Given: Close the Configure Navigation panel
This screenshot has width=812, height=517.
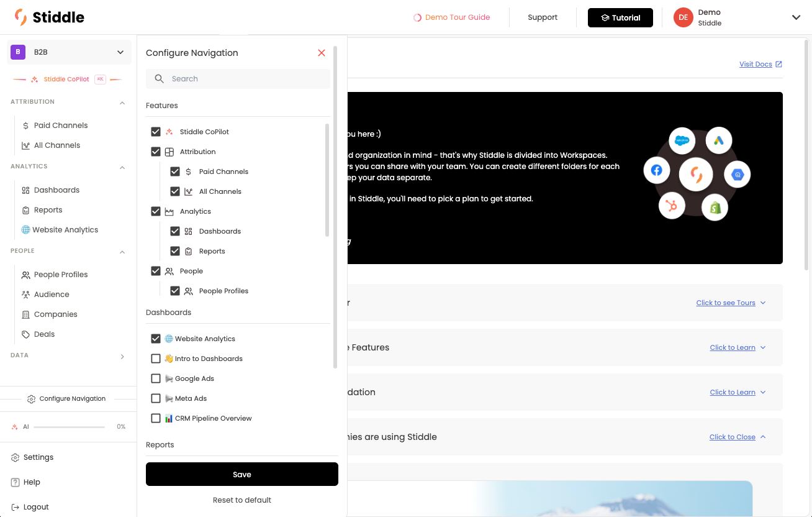Looking at the screenshot, I should click(x=322, y=53).
